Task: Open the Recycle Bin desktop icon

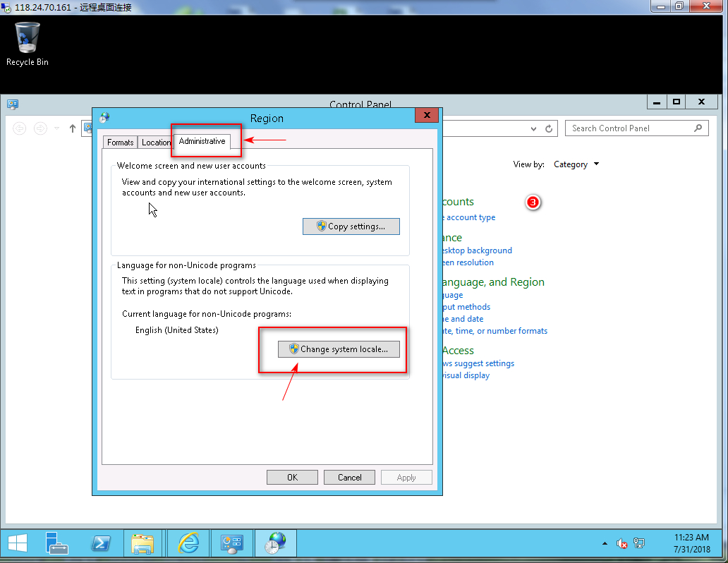Action: tap(28, 44)
